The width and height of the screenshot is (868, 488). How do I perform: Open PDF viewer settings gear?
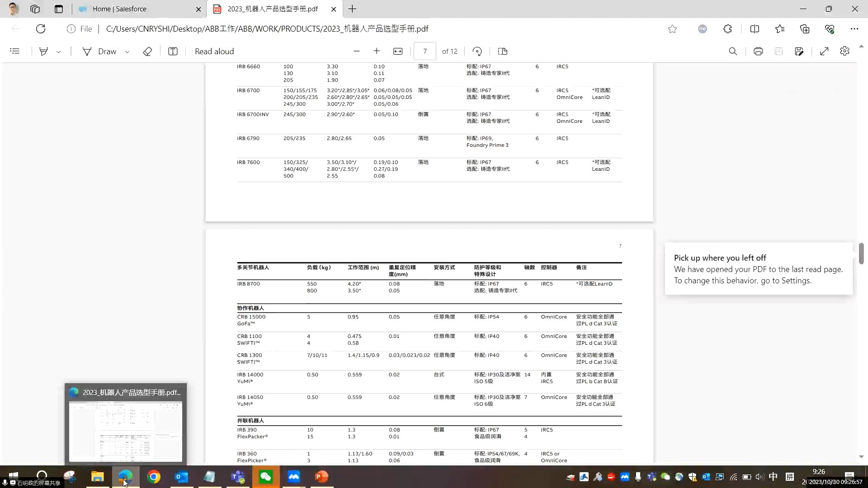(844, 52)
